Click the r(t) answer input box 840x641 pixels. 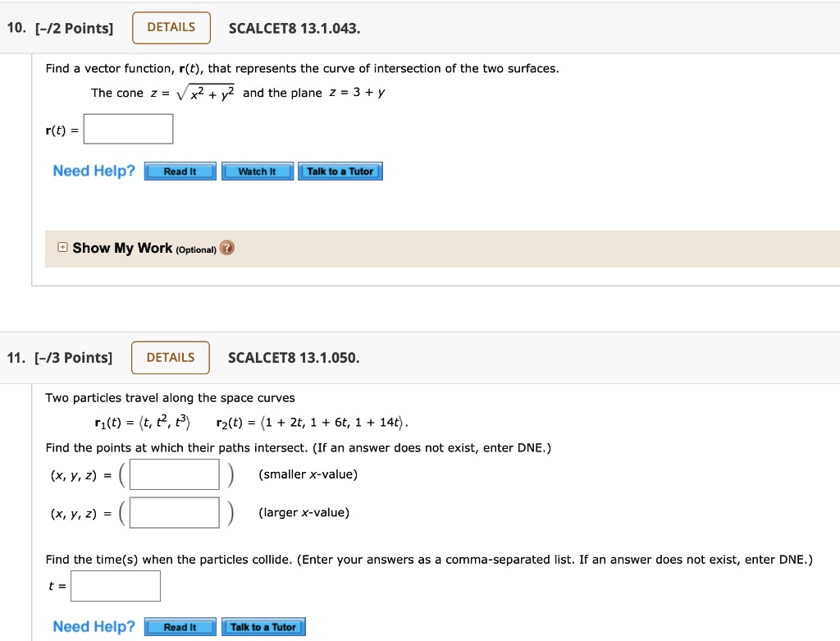click(128, 128)
